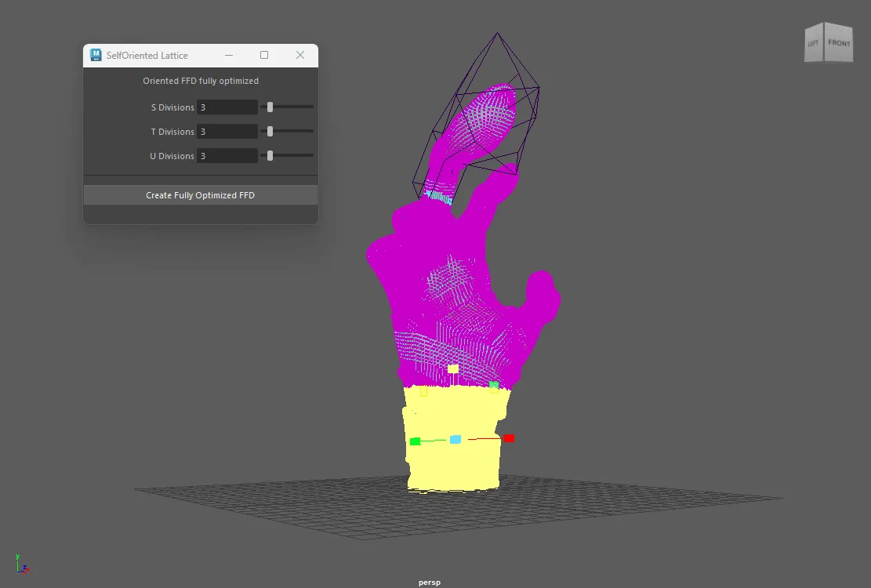Click the blue center manipulator handle

pos(454,439)
